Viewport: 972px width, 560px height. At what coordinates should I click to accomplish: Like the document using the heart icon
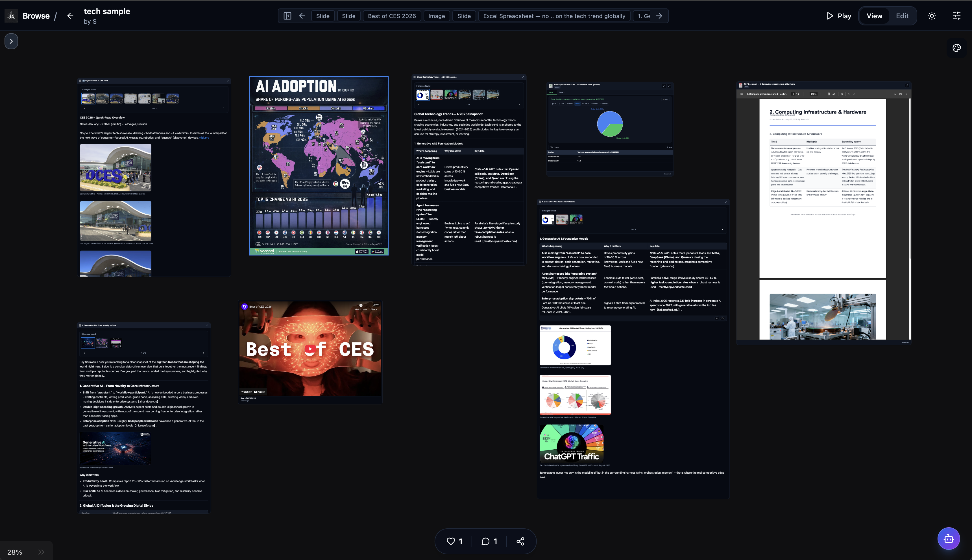point(451,541)
